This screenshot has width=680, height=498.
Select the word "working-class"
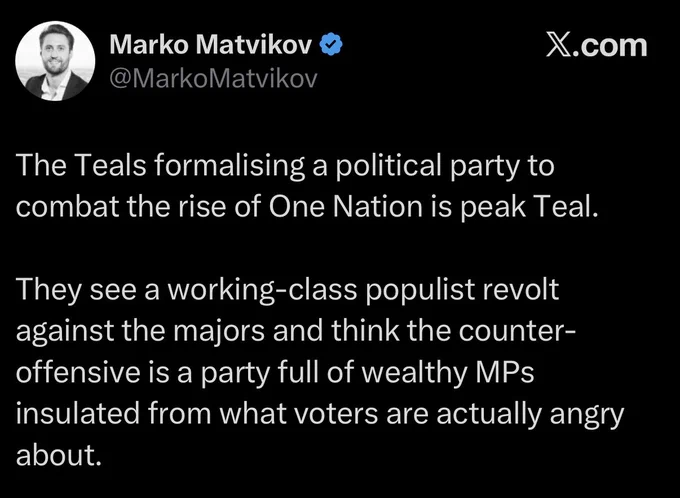[262, 290]
